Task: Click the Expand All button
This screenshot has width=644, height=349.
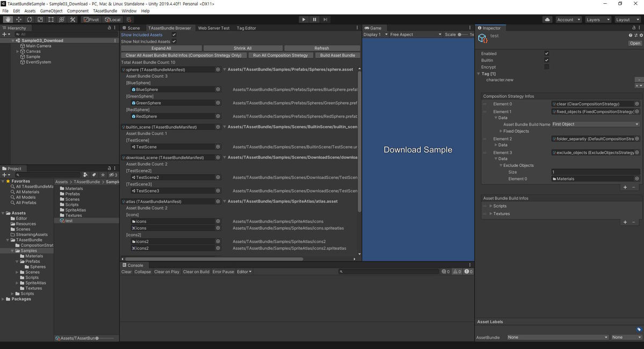Action: [161, 48]
